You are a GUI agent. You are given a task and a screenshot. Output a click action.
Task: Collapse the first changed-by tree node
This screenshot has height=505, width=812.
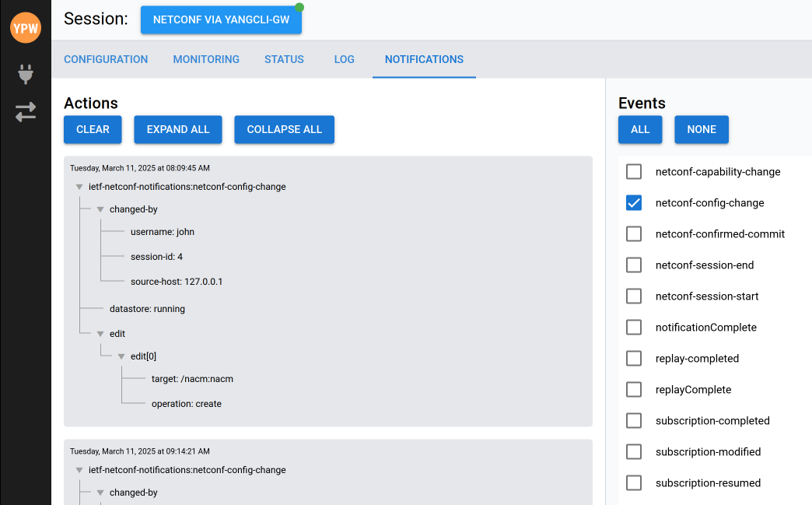click(100, 209)
